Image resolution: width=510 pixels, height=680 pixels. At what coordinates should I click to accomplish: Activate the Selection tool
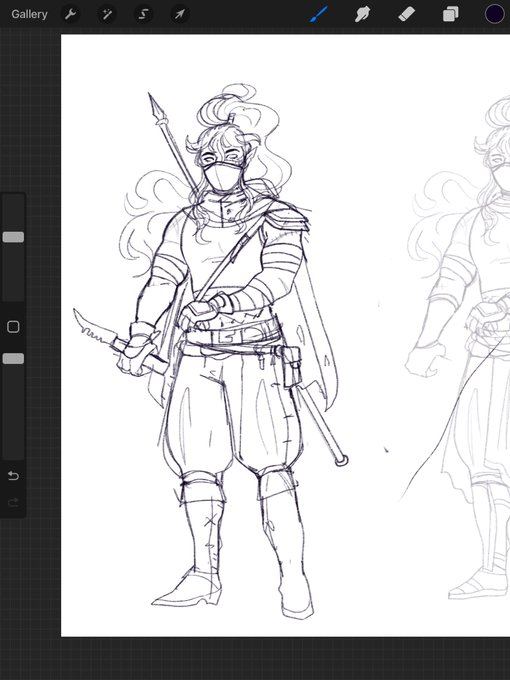coord(143,14)
